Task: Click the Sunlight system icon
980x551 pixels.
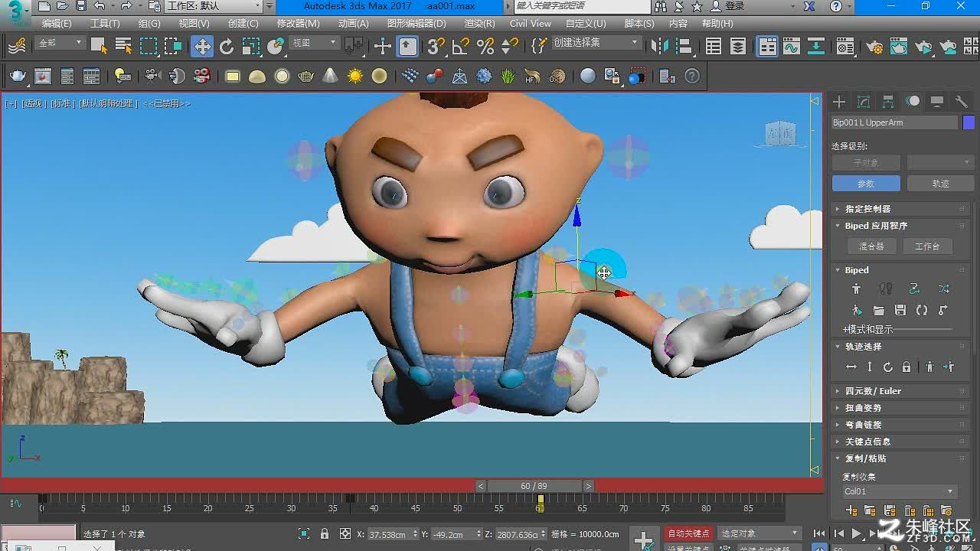Action: click(x=355, y=76)
